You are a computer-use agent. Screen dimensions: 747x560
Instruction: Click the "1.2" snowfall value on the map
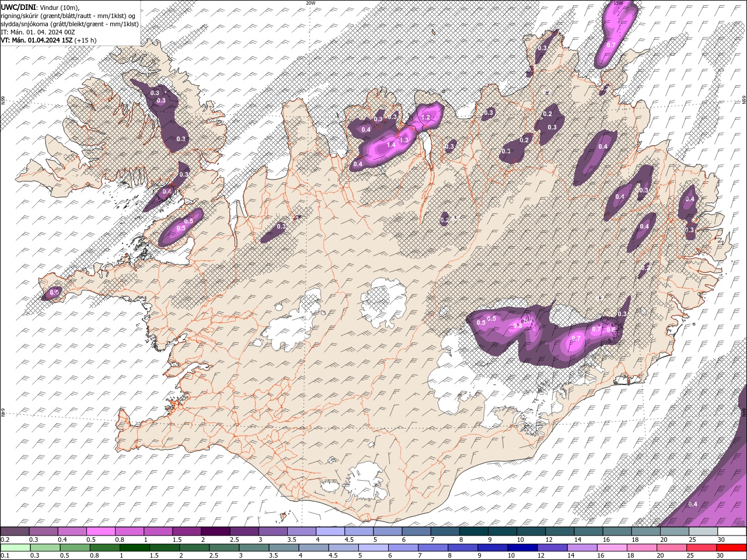tap(425, 117)
